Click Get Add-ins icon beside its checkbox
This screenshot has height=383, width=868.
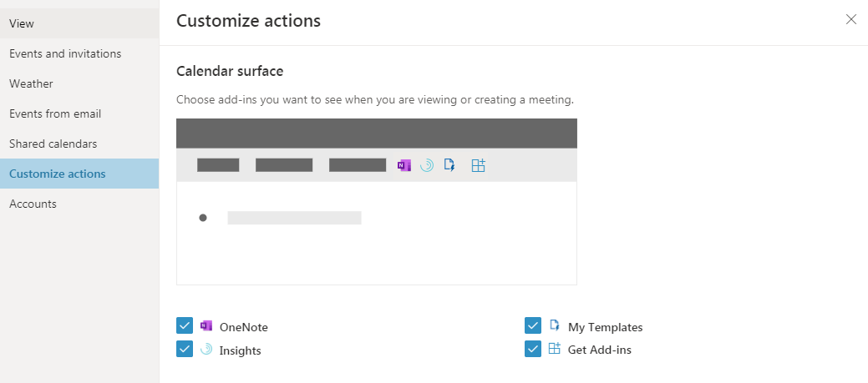pos(555,350)
